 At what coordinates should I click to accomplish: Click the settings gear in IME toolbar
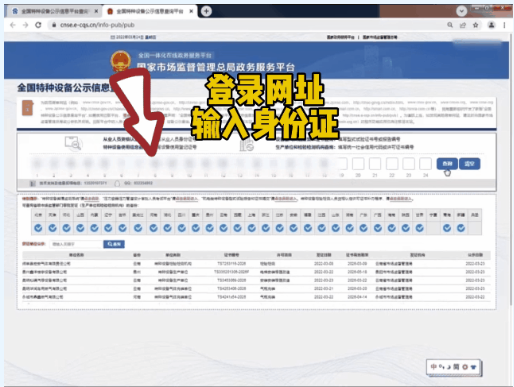click(465, 367)
